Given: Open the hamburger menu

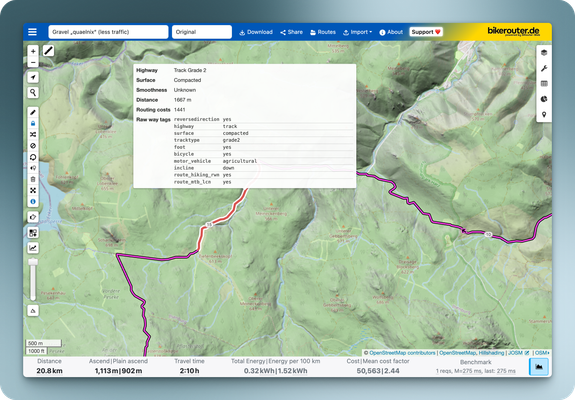Looking at the screenshot, I should pos(32,32).
